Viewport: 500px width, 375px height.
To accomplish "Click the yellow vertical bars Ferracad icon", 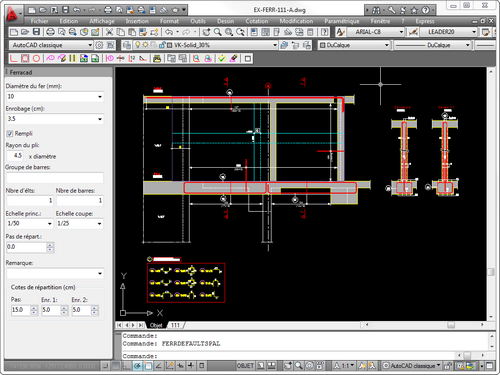I will coord(73,59).
